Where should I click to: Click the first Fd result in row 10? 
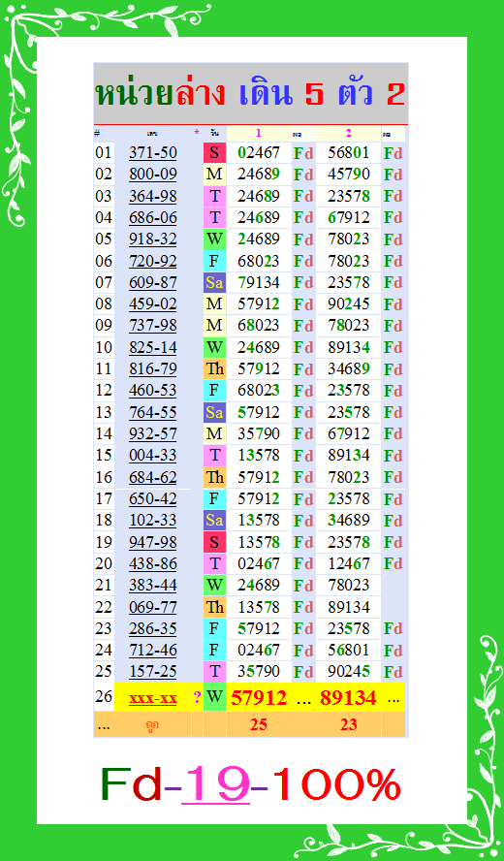(x=303, y=348)
